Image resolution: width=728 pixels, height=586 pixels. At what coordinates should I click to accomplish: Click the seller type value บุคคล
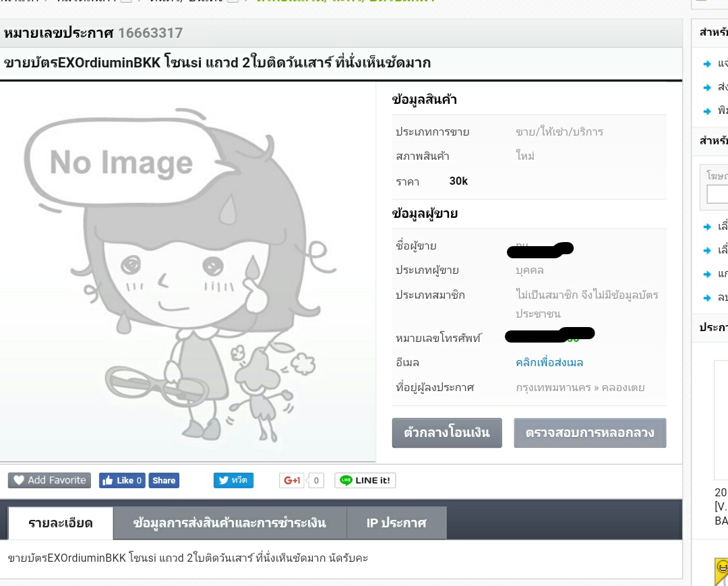529,270
